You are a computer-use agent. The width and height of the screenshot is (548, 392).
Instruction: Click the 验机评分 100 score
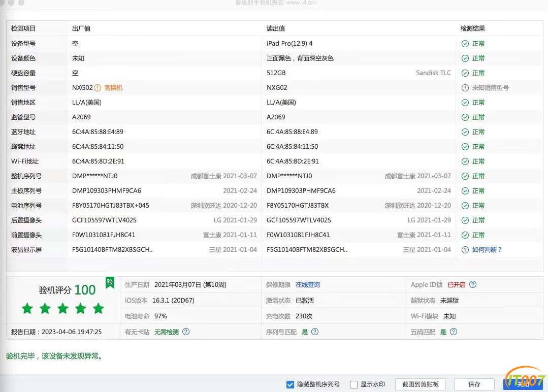[67, 290]
